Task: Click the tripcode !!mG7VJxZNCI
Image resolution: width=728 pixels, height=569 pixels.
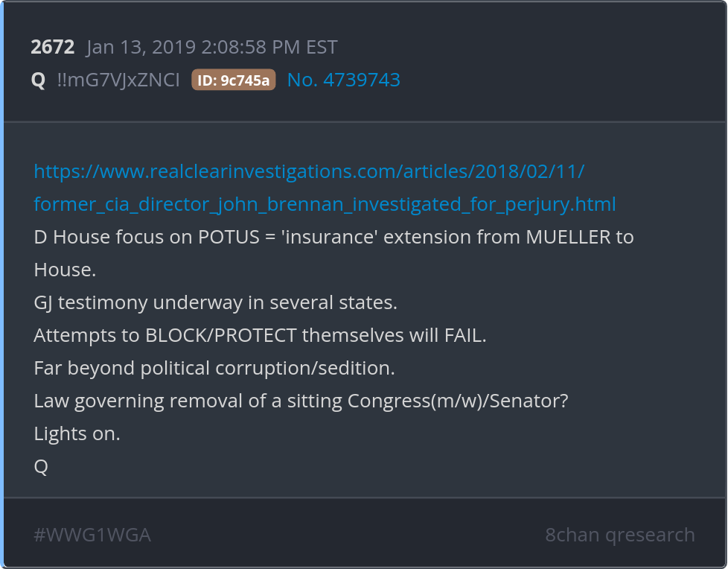Action: 118,80
